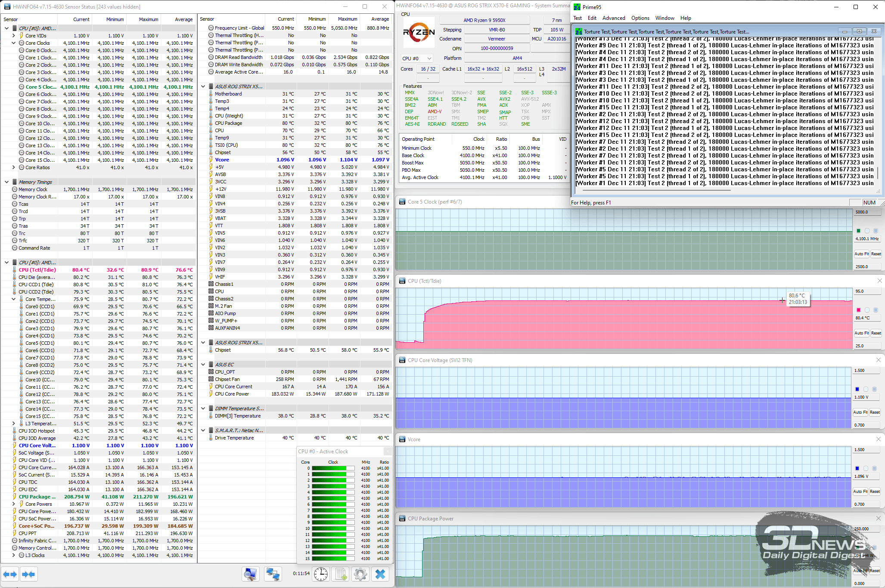Open the Options menu in Prime95
The height and width of the screenshot is (588, 885).
point(640,18)
